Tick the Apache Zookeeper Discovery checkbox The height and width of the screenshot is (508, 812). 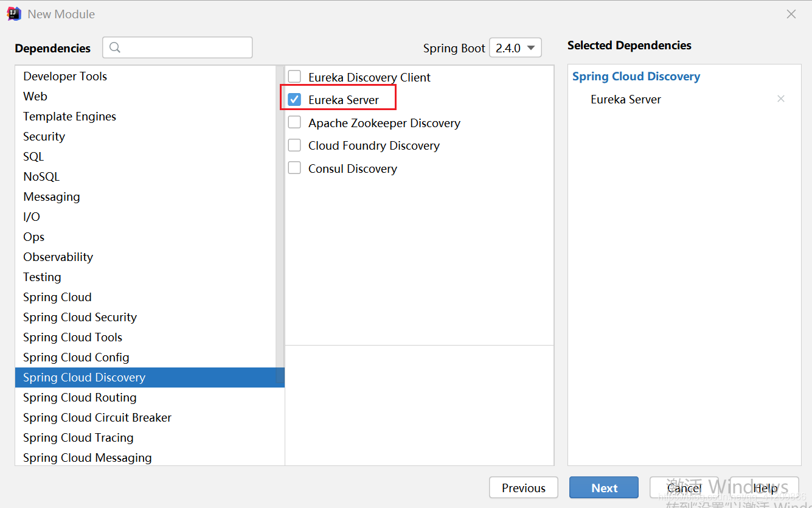(294, 122)
